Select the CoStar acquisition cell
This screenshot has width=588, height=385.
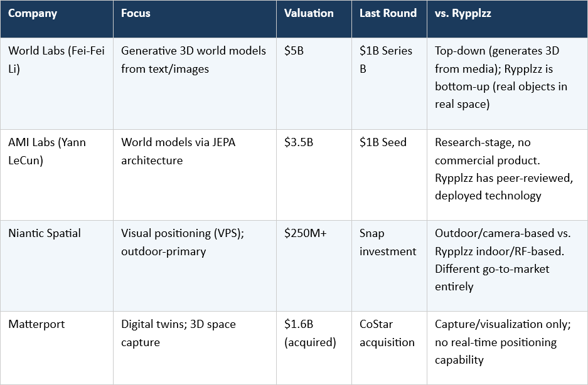tap(387, 333)
